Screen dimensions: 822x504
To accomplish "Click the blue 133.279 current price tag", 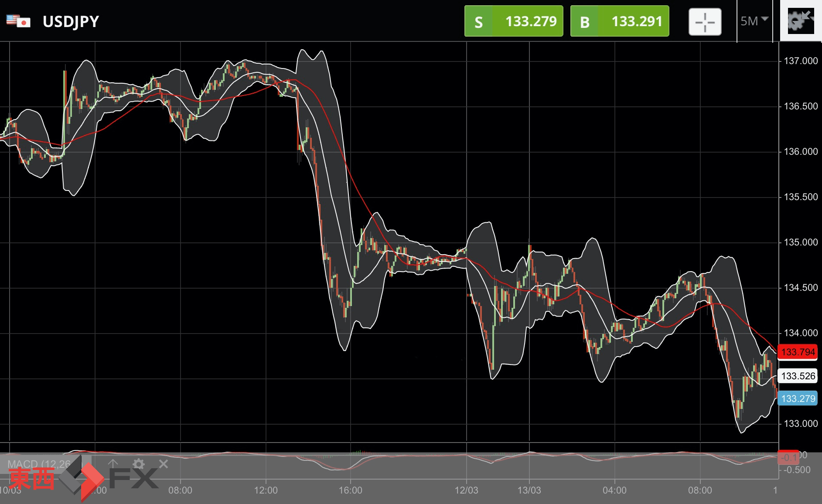I will [798, 398].
